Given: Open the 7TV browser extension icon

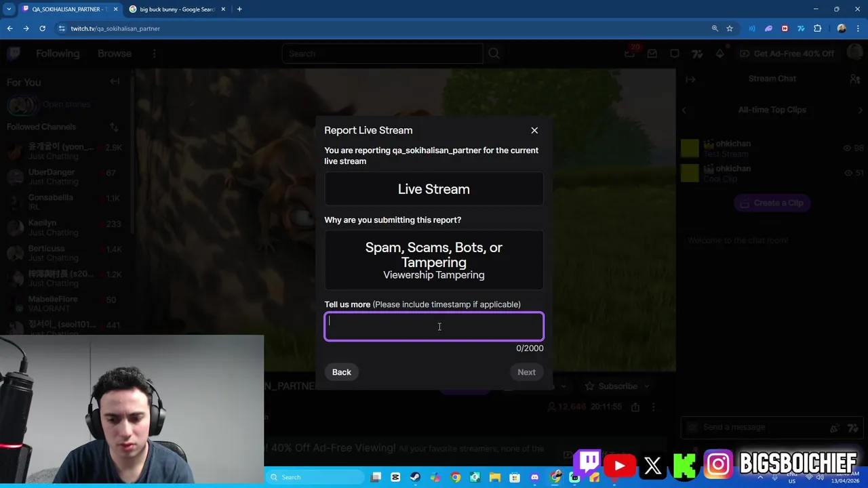Looking at the screenshot, I should pyautogui.click(x=801, y=28).
